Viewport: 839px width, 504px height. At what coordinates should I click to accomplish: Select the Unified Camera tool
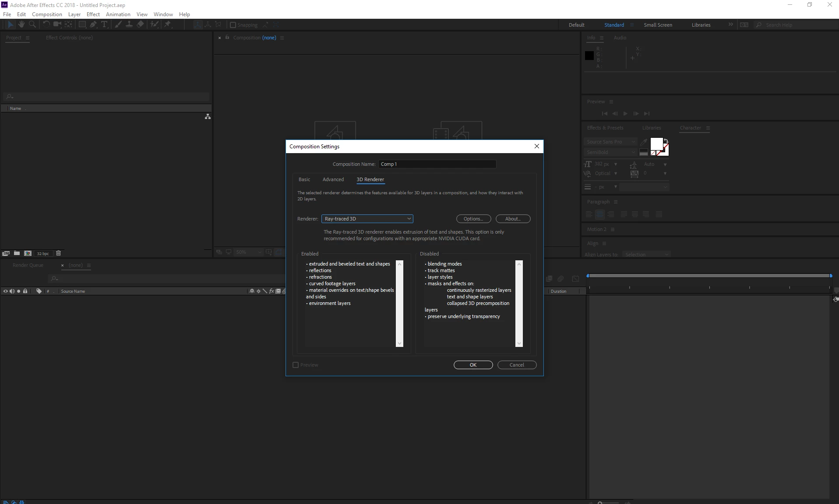click(57, 24)
